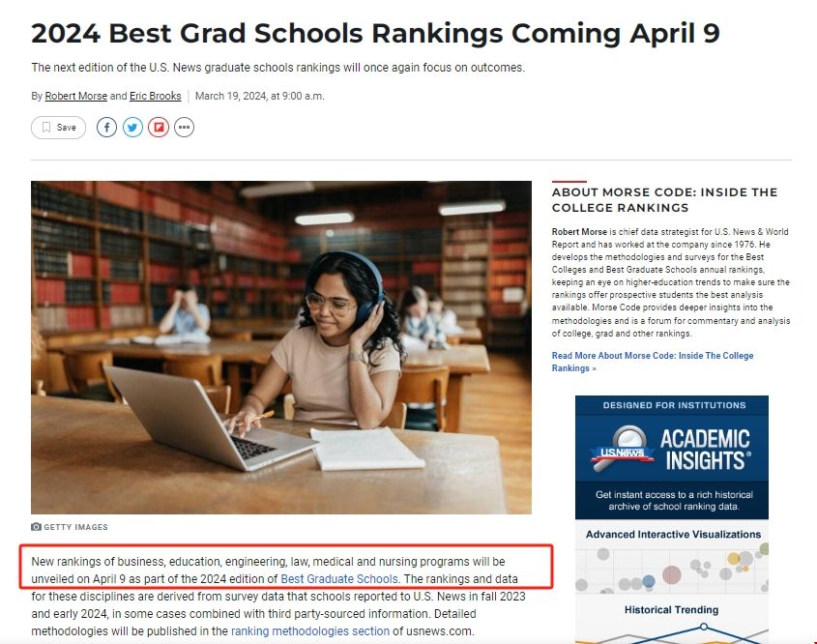Click Read More About Morse Code link

click(653, 362)
